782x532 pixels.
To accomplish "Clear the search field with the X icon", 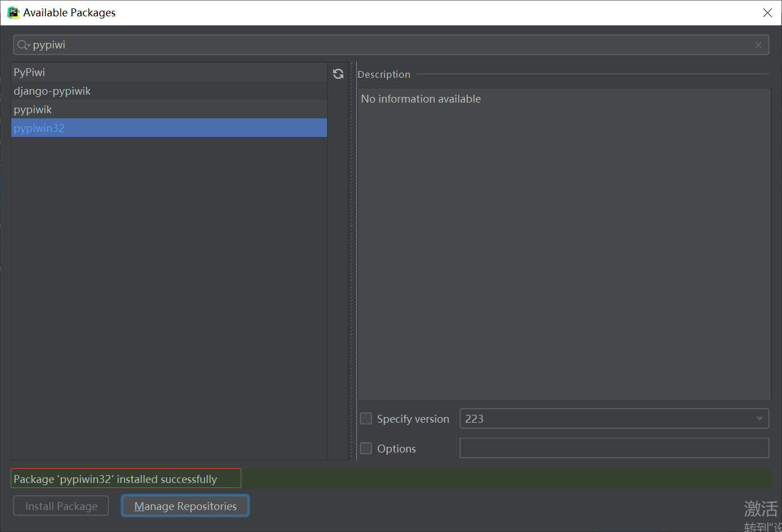I will (758, 45).
